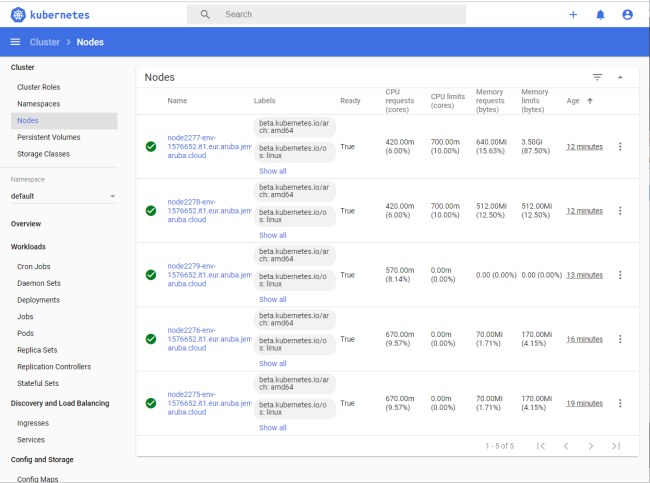Click the Age sort arrow icon
The image size is (650, 483).
(x=590, y=101)
